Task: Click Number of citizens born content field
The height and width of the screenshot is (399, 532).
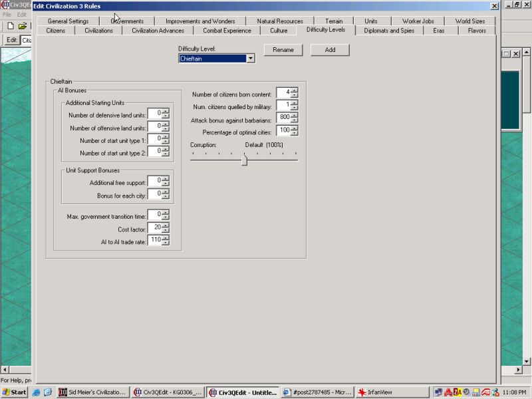Action: point(283,92)
